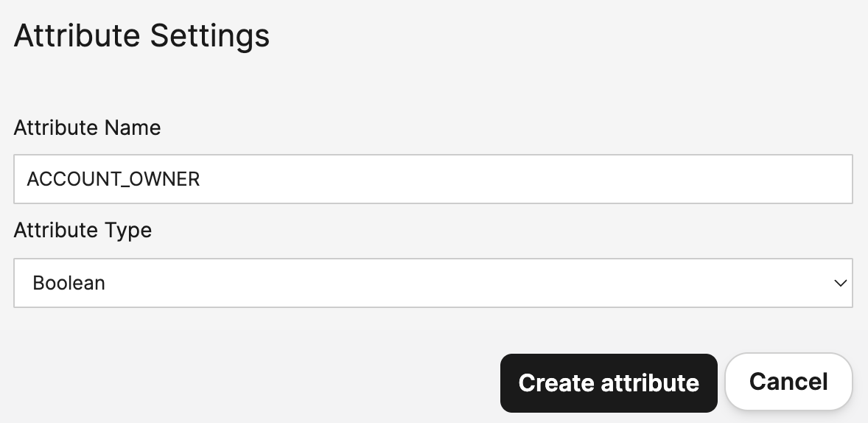Click the down caret beside Boolean
868x423 pixels.
[839, 283]
